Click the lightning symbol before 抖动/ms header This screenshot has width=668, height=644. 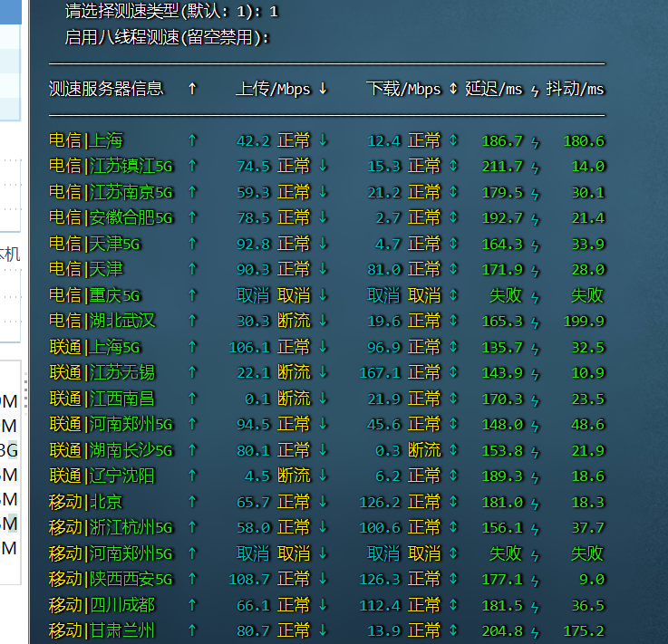(535, 89)
